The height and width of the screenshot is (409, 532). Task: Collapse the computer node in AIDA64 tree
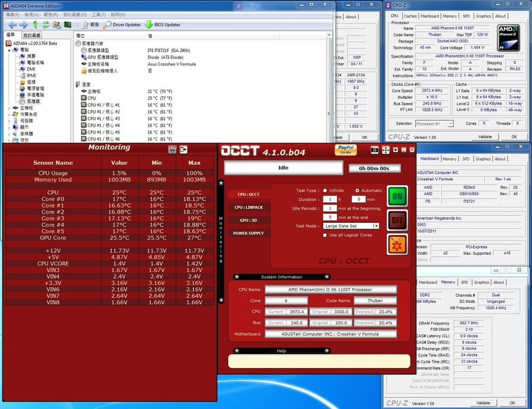9,50
